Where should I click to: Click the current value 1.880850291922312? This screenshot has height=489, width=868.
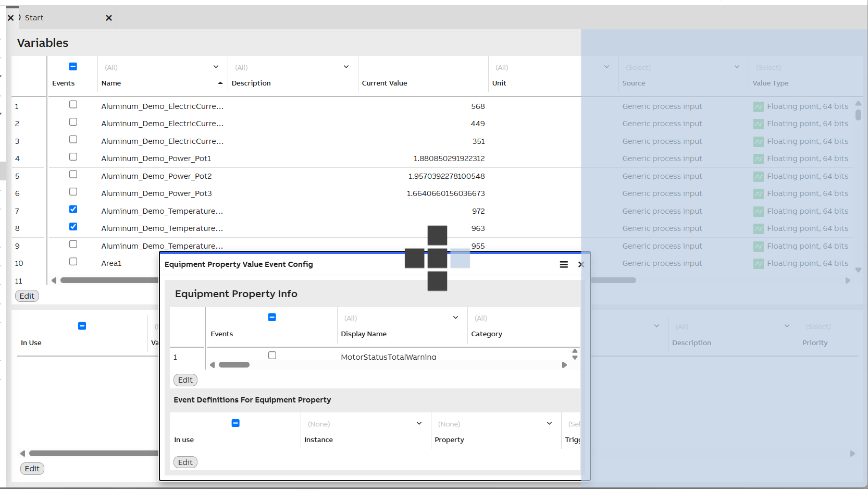click(x=449, y=158)
